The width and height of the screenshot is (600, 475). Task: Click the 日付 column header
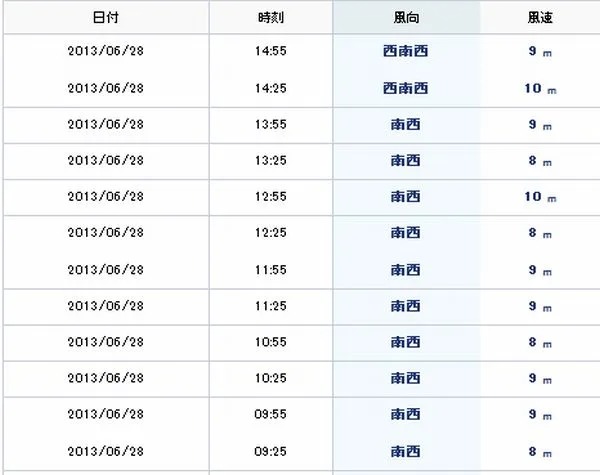pos(106,17)
